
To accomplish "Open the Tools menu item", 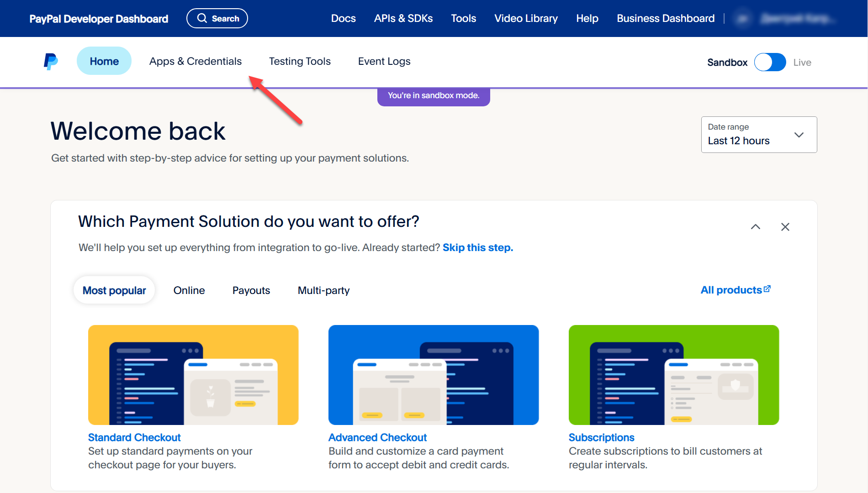I will click(464, 18).
